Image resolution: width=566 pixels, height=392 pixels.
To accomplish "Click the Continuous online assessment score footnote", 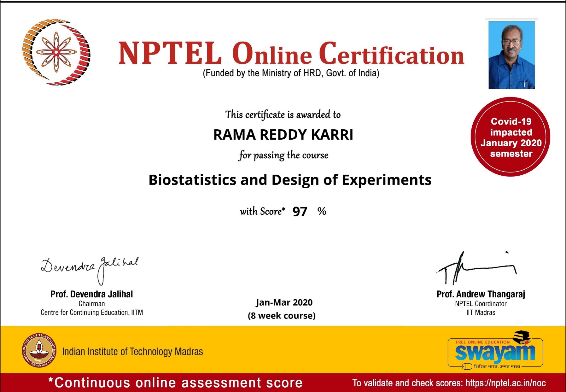I will pyautogui.click(x=175, y=383).
